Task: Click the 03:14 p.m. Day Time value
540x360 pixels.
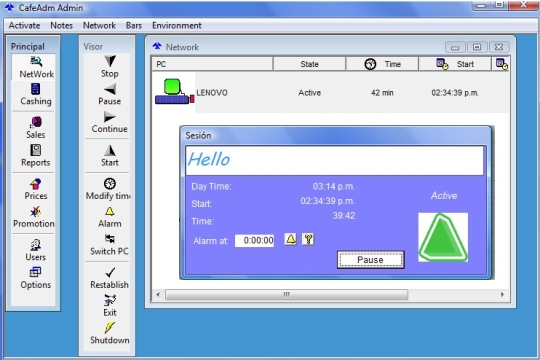Action: 333,186
